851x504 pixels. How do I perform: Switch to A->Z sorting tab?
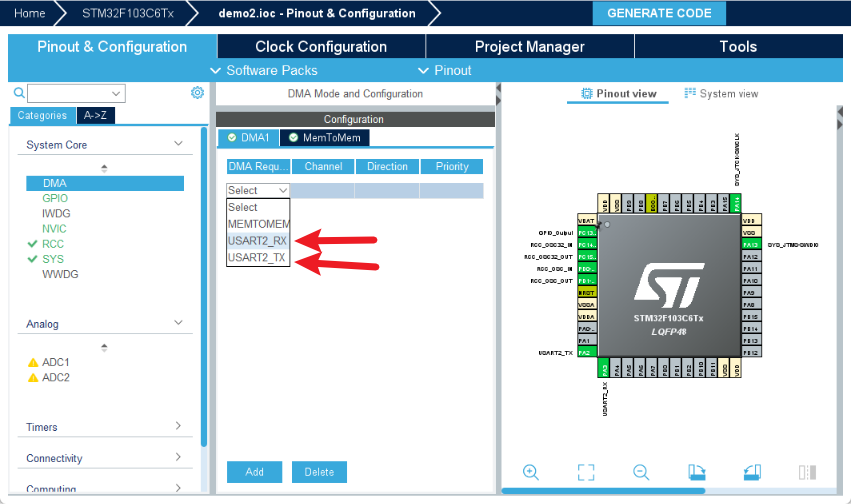click(96, 115)
